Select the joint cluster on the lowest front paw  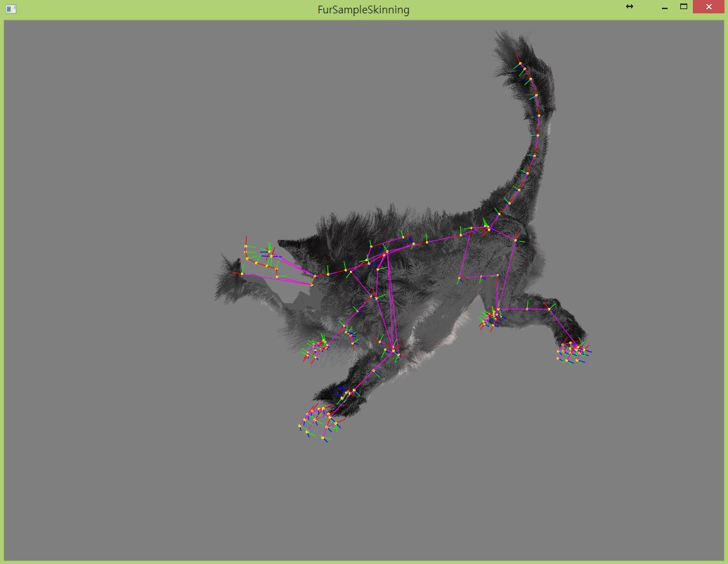click(320, 422)
